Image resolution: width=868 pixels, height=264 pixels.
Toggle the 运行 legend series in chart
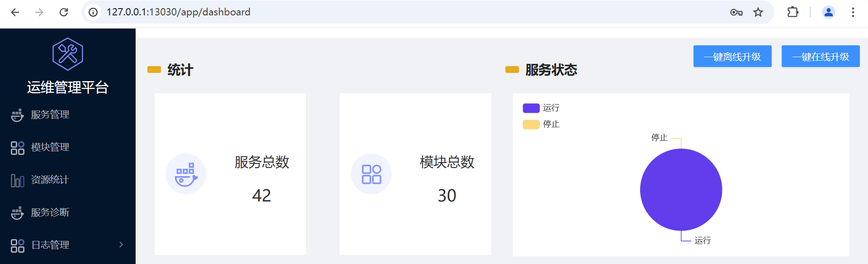pyautogui.click(x=541, y=108)
